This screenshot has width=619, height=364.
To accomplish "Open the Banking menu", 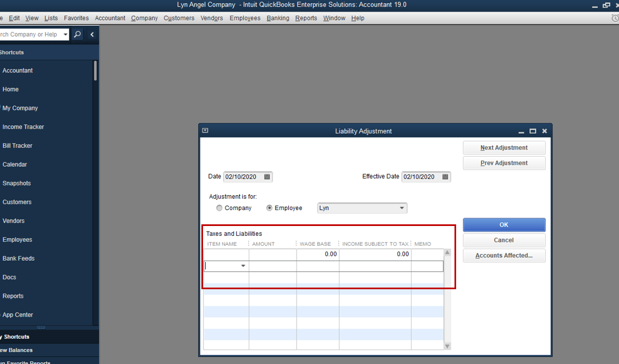I will click(x=277, y=18).
